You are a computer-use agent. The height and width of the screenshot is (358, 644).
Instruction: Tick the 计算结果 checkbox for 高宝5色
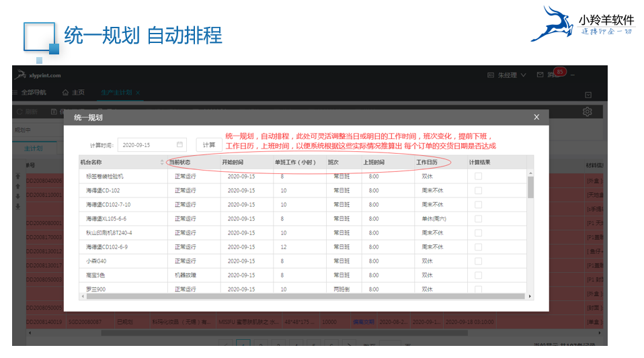pyautogui.click(x=478, y=275)
